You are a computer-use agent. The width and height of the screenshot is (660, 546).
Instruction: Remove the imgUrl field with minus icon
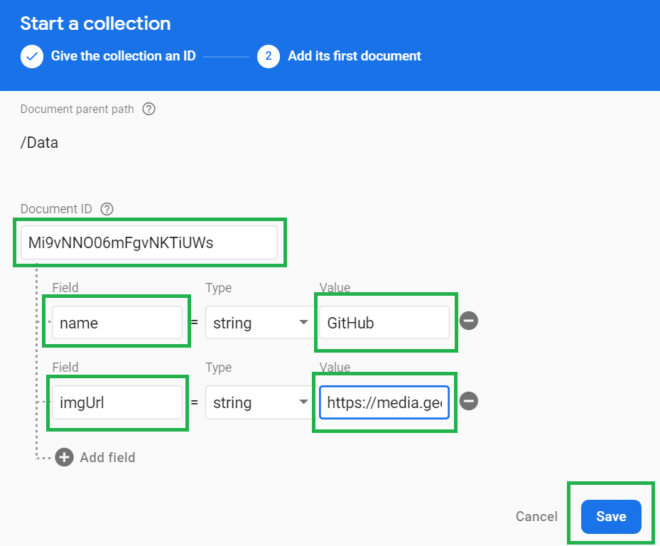tap(469, 401)
